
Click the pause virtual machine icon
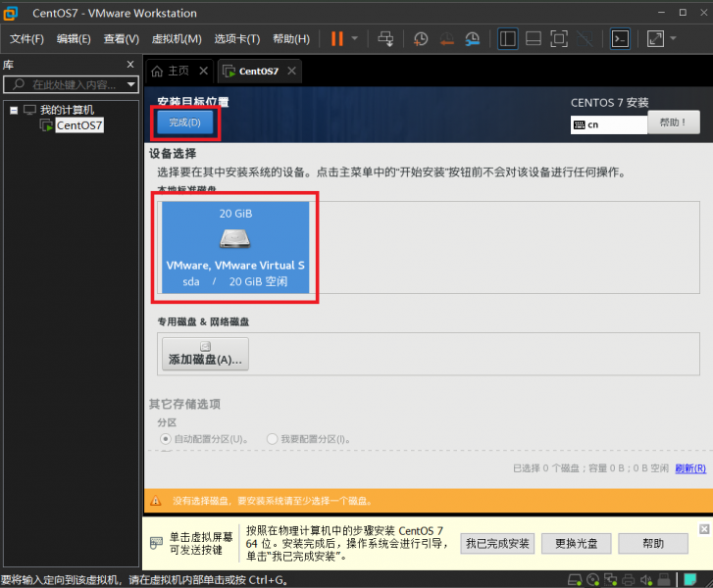(336, 39)
